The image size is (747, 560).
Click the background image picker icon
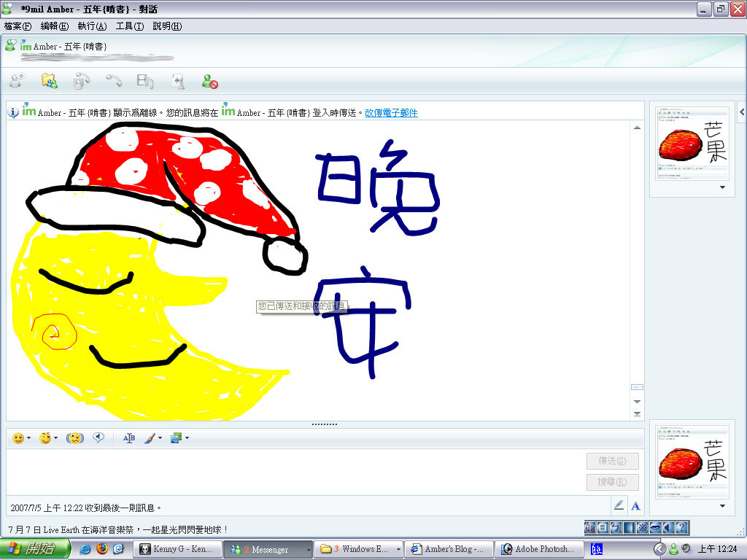click(x=177, y=437)
